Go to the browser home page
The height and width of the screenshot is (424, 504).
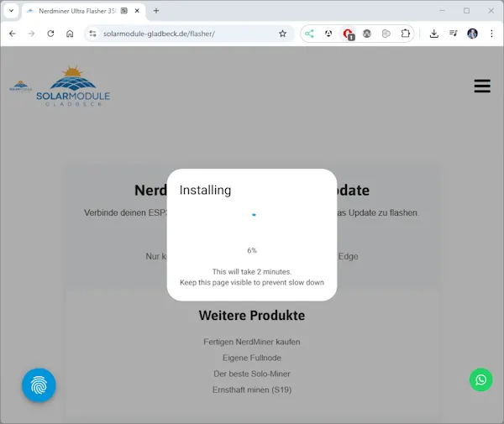(70, 34)
